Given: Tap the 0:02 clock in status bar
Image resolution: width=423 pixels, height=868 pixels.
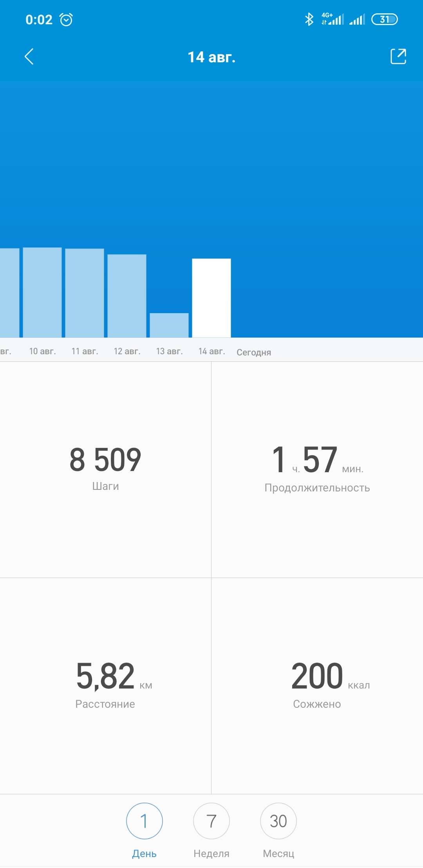Looking at the screenshot, I should pos(39,20).
